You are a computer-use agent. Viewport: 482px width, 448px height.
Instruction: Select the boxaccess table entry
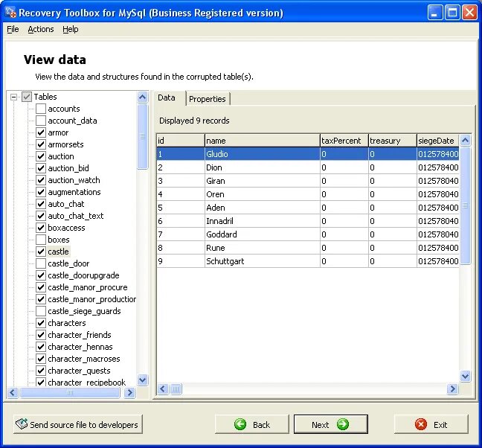(x=66, y=228)
